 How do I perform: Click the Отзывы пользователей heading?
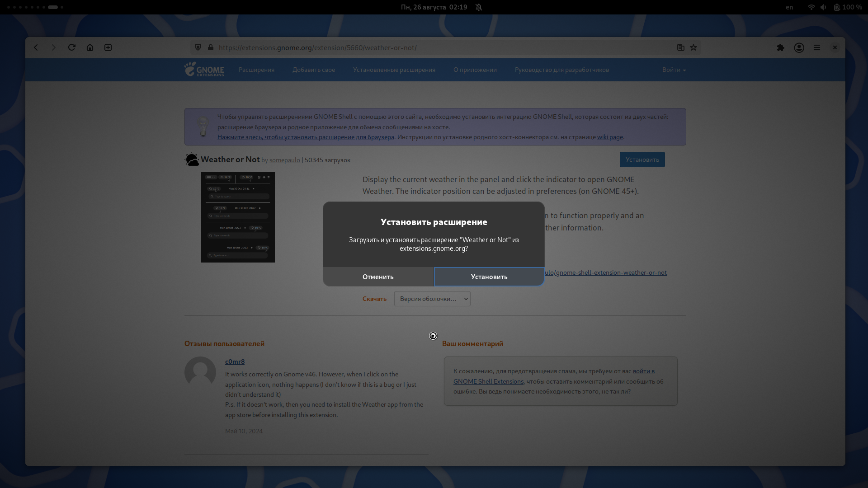(x=224, y=343)
